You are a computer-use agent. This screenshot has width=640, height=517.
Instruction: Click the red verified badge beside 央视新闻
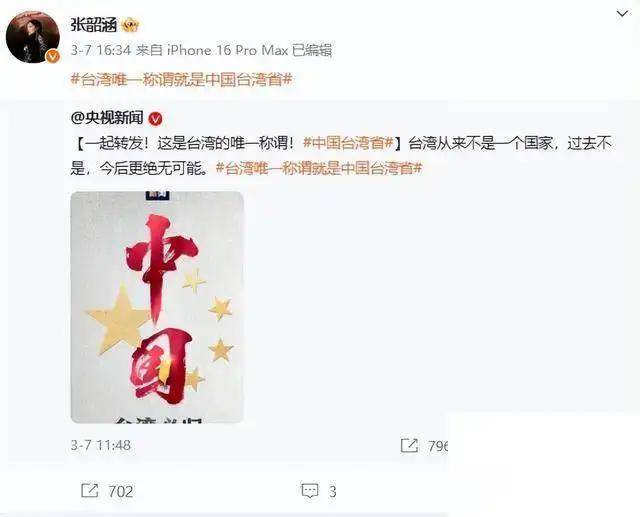[156, 119]
